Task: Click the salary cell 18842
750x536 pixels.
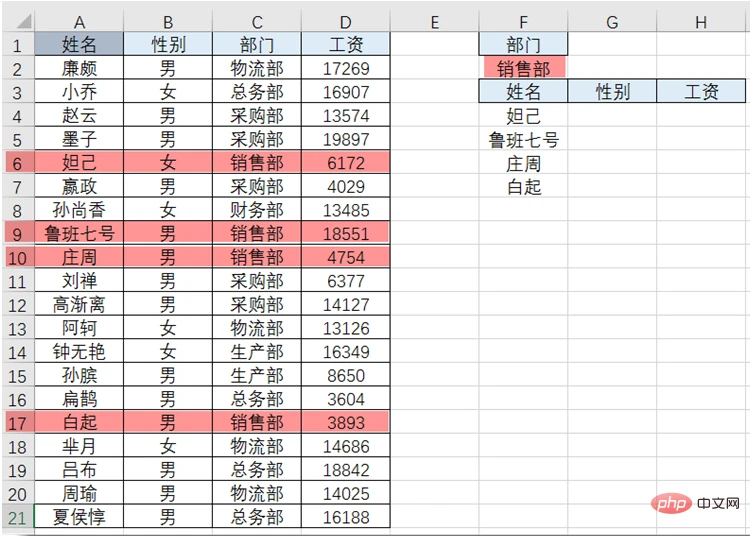Action: 346,470
